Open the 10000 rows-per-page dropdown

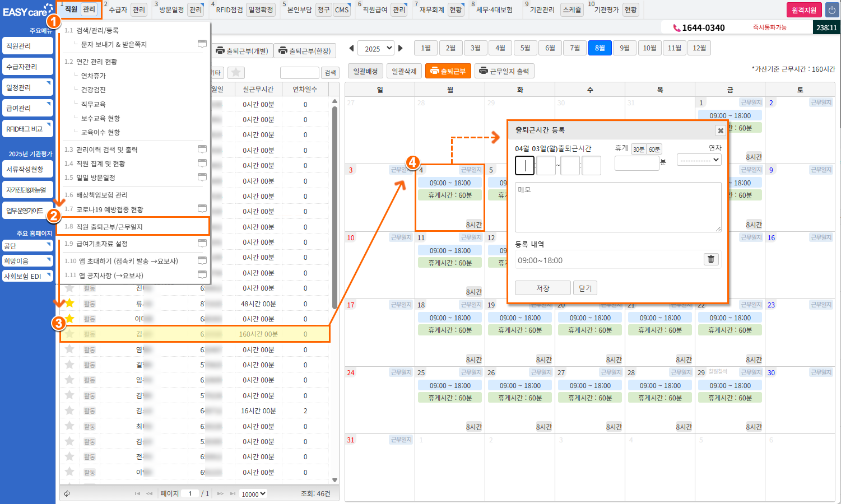click(253, 494)
